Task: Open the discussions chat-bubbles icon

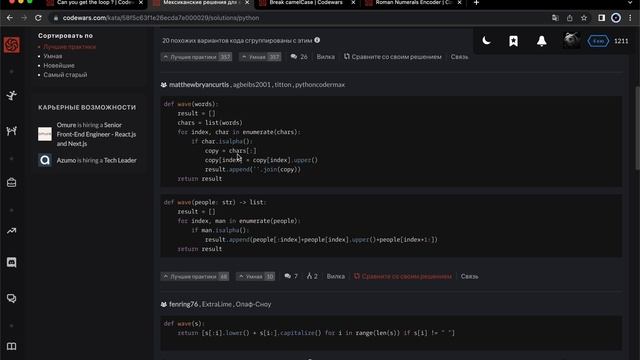Action: [x=11, y=298]
